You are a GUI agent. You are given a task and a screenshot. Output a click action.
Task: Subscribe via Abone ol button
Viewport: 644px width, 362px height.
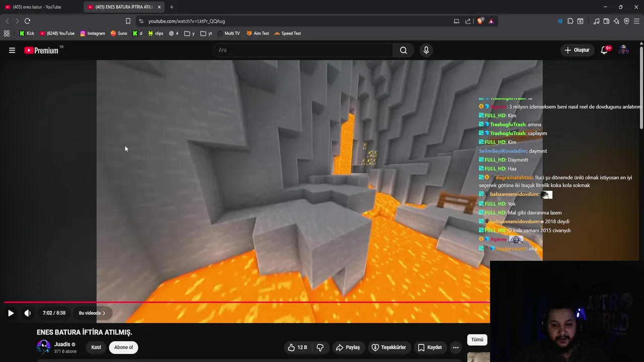(123, 347)
